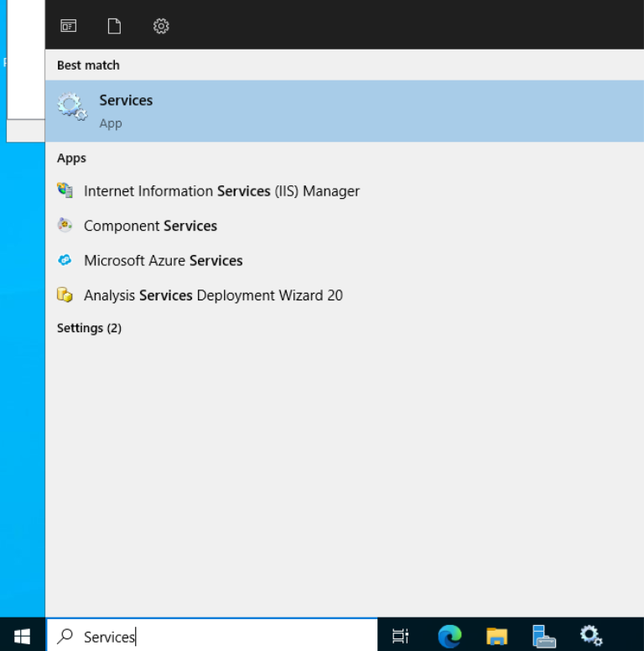Open the Services app gears icon

(x=73, y=107)
